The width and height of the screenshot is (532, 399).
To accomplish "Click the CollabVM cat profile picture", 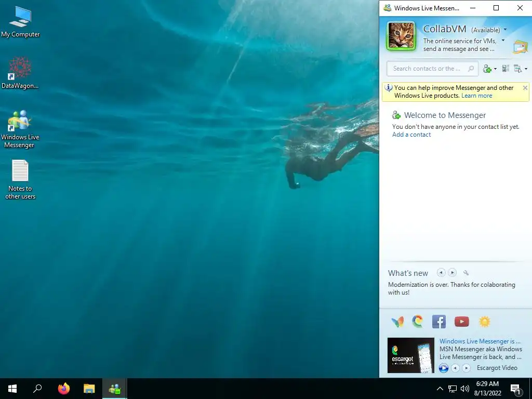I will click(x=401, y=36).
